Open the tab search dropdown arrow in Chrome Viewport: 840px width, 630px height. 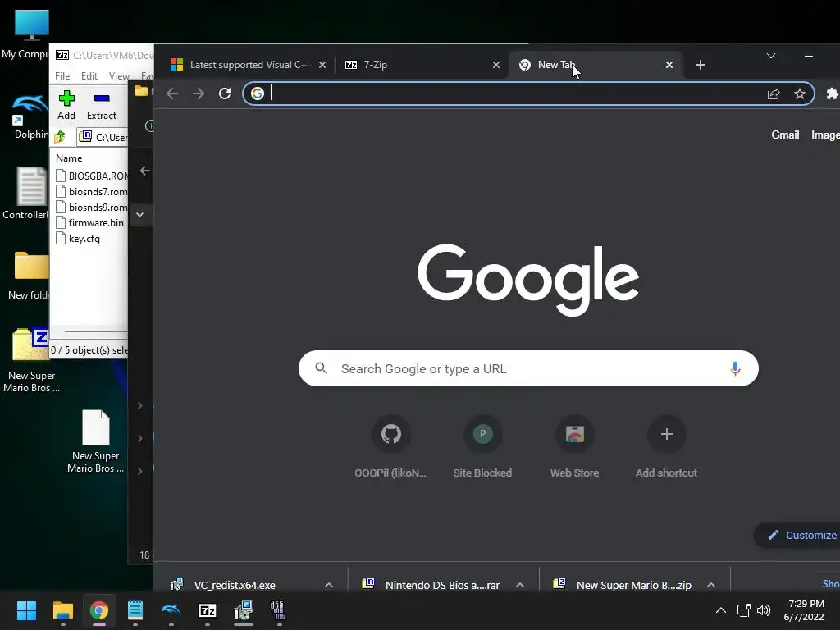point(771,56)
